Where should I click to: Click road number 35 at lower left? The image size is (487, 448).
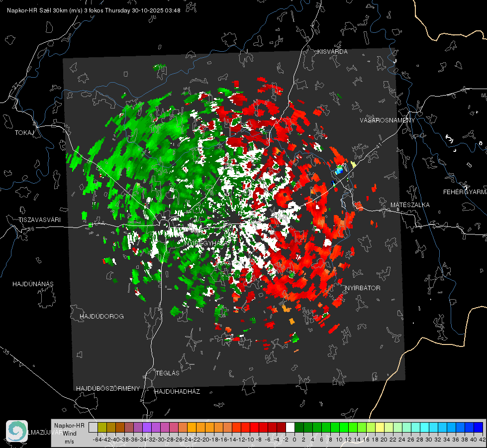click(x=6, y=352)
